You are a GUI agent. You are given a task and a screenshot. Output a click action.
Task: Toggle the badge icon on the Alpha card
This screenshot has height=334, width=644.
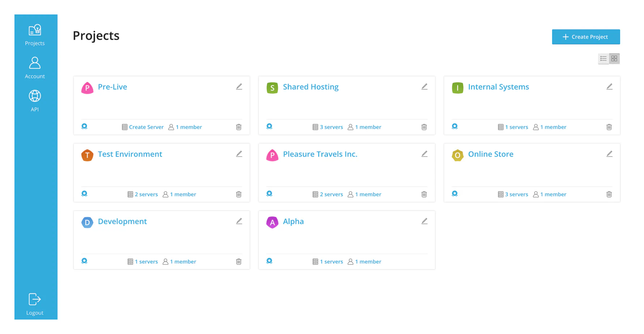pyautogui.click(x=269, y=261)
